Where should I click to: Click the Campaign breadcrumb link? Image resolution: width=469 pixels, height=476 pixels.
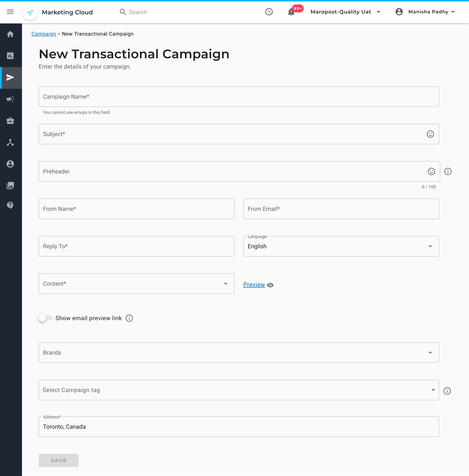(x=44, y=34)
